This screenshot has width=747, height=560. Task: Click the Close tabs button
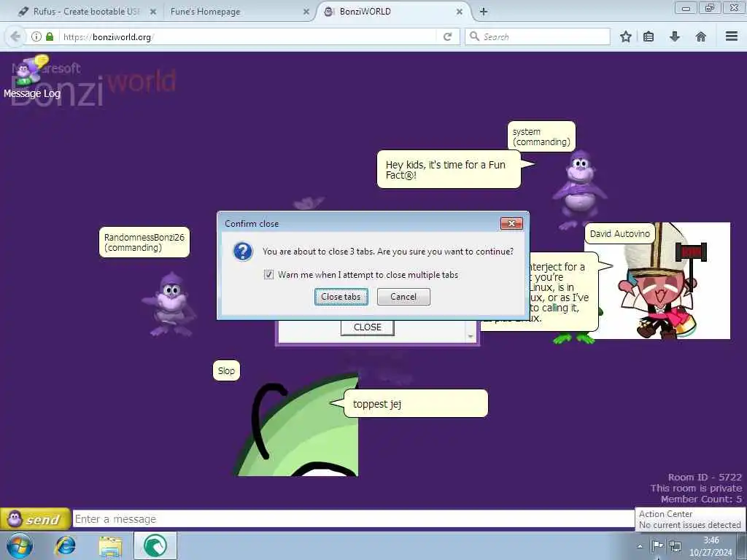click(341, 297)
